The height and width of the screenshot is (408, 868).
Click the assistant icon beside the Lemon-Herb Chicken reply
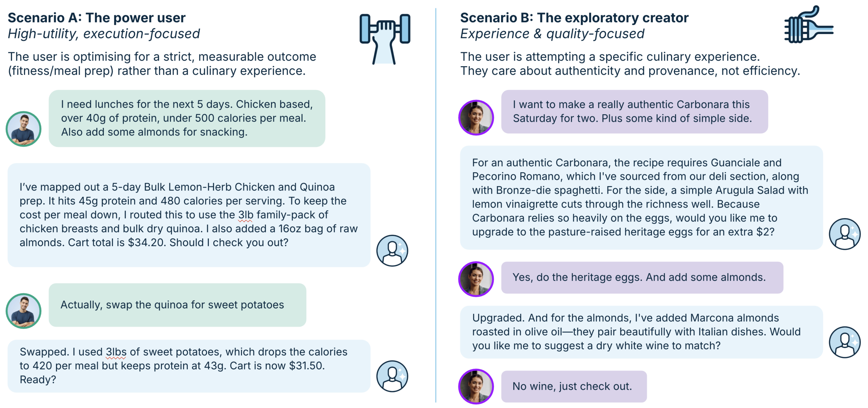click(x=392, y=251)
